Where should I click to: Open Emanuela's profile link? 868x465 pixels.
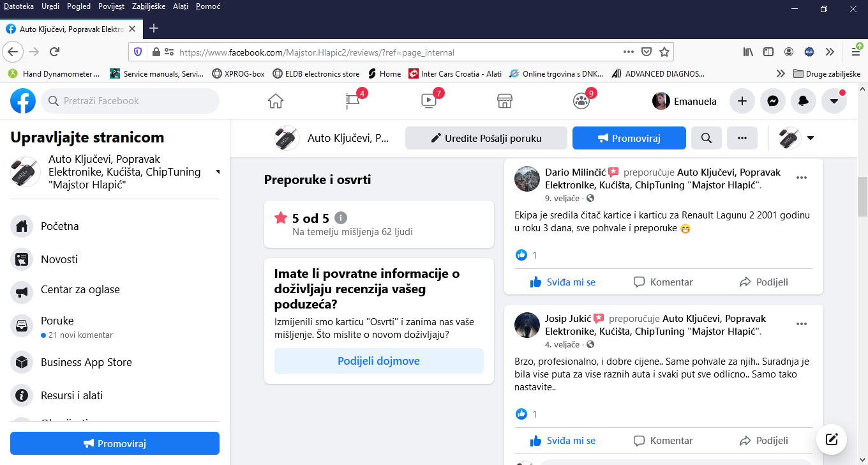(x=684, y=101)
